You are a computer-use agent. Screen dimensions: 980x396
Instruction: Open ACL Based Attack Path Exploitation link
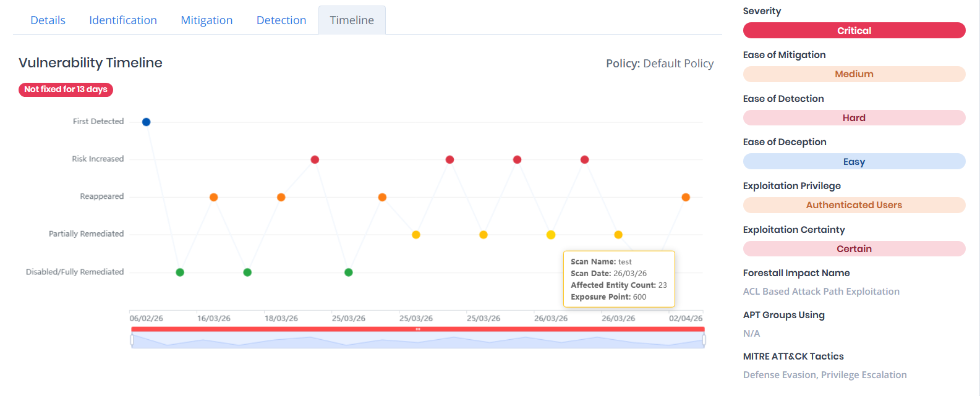click(821, 292)
